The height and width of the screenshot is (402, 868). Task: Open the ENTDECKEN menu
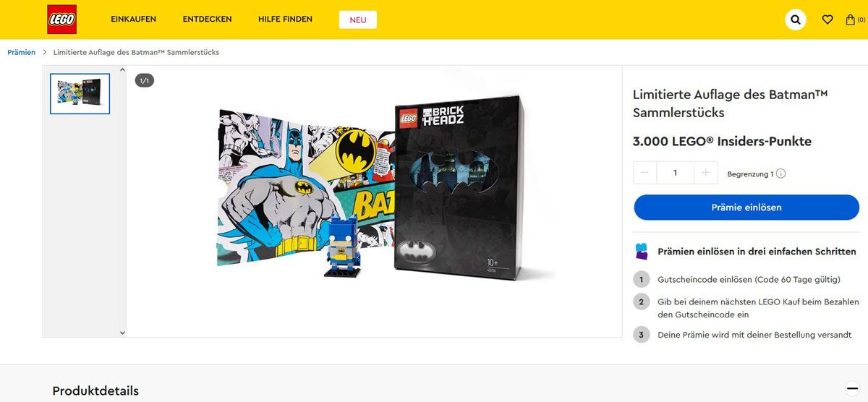coord(207,20)
